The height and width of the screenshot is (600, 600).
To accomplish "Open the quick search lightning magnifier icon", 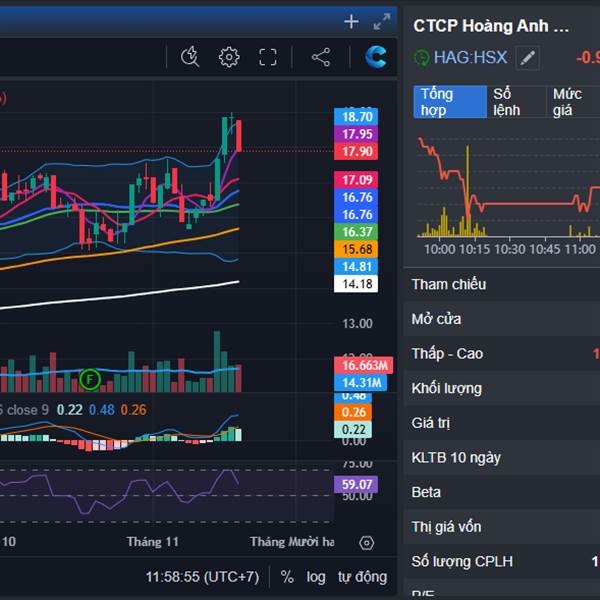I will pyautogui.click(x=190, y=57).
